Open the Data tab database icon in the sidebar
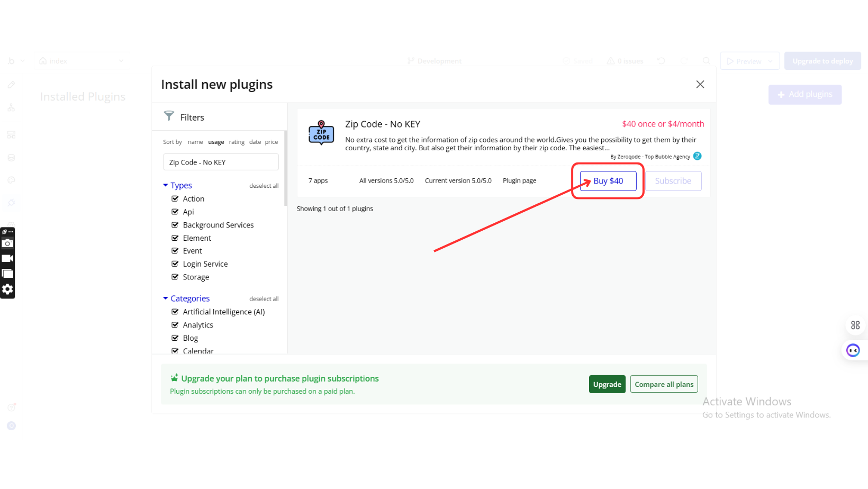868x489 pixels. (x=11, y=158)
